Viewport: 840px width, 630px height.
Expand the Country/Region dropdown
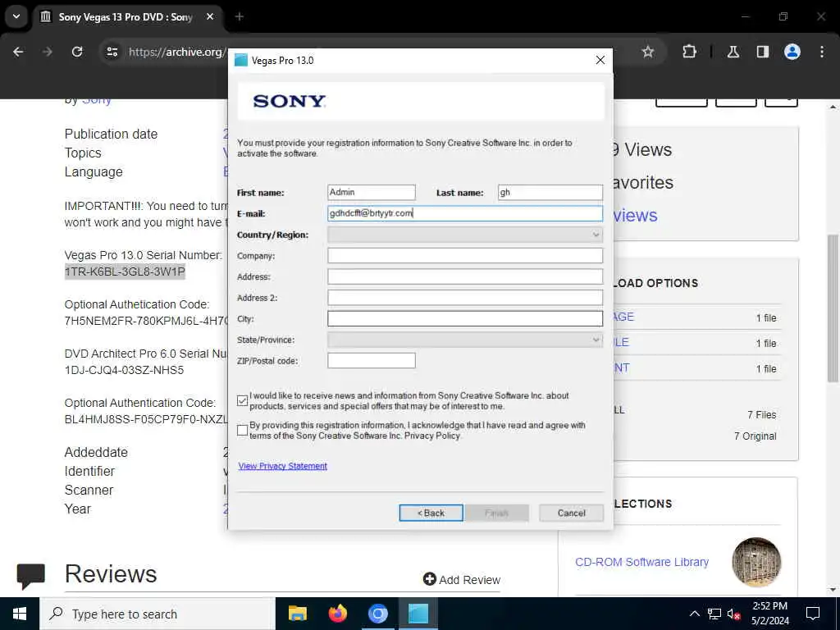coord(465,235)
